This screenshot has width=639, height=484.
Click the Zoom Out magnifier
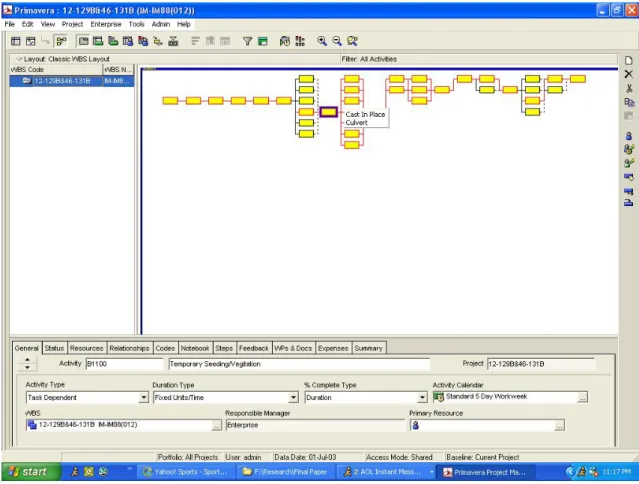point(337,41)
